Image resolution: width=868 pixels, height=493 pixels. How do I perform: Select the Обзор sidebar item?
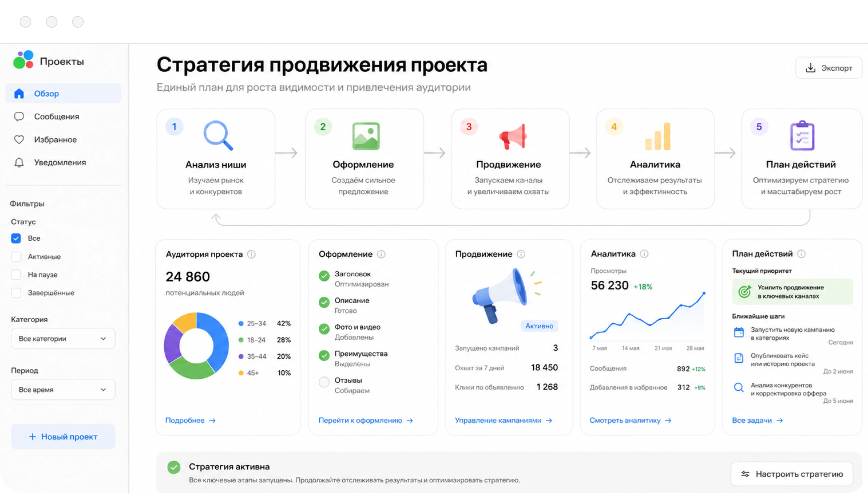click(x=63, y=94)
